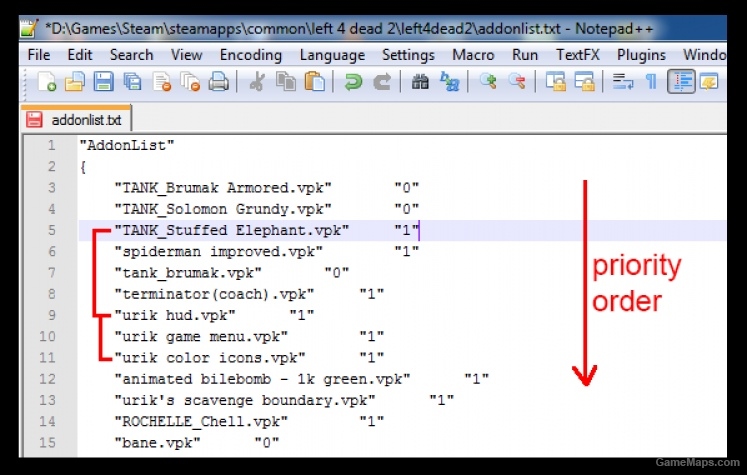Select the addonlist.txt tab
This screenshot has width=747, height=475.
pos(76,119)
